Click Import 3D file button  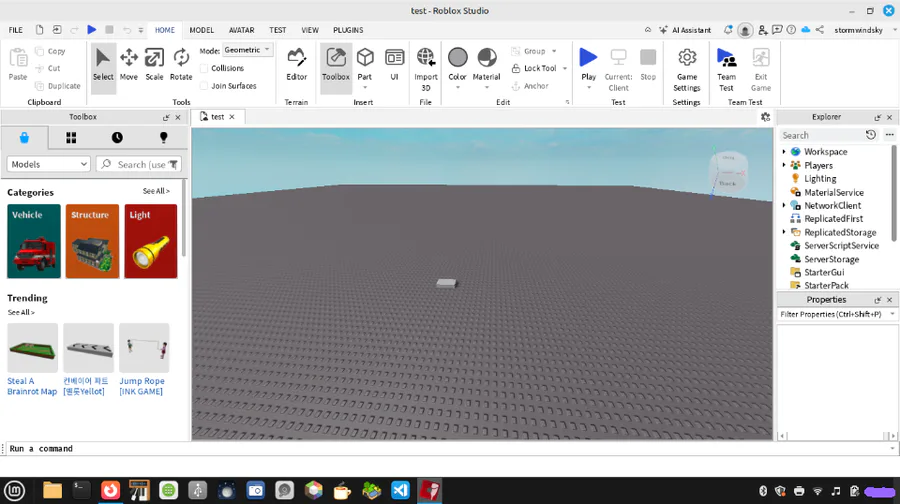425,69
